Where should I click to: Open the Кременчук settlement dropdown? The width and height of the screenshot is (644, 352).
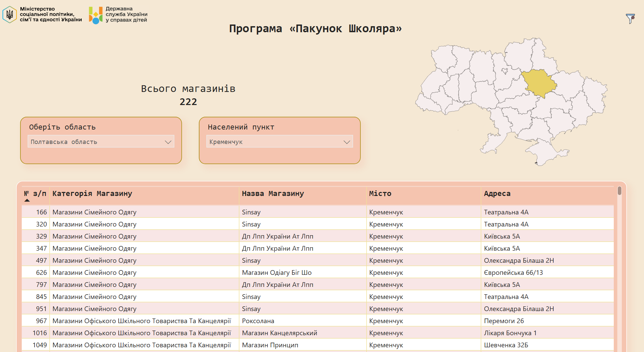[279, 142]
